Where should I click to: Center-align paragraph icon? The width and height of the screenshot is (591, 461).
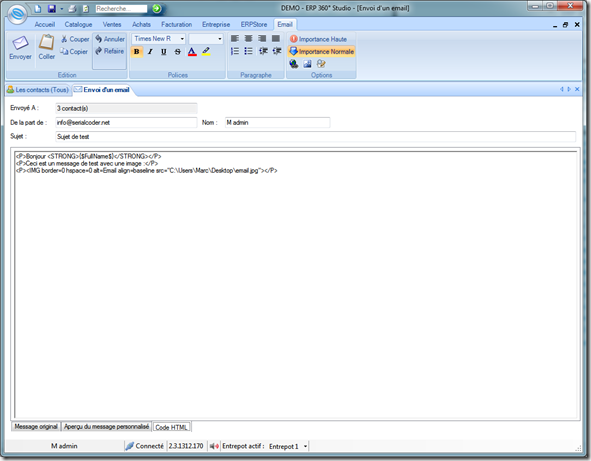tap(248, 38)
